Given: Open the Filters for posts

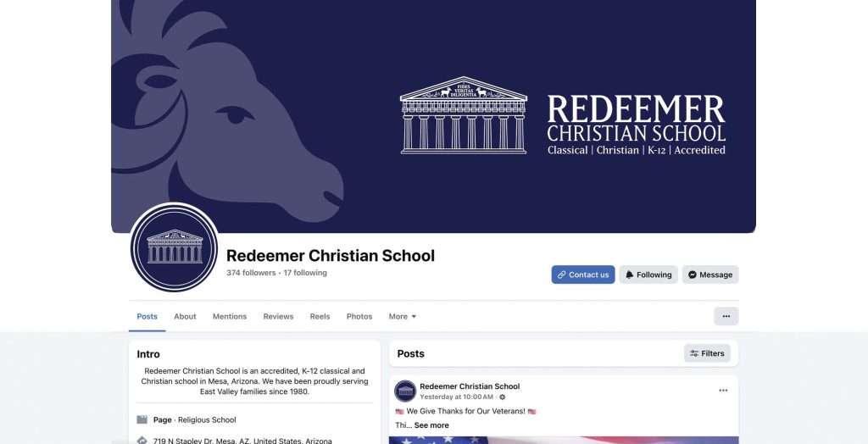Looking at the screenshot, I should click(x=707, y=353).
